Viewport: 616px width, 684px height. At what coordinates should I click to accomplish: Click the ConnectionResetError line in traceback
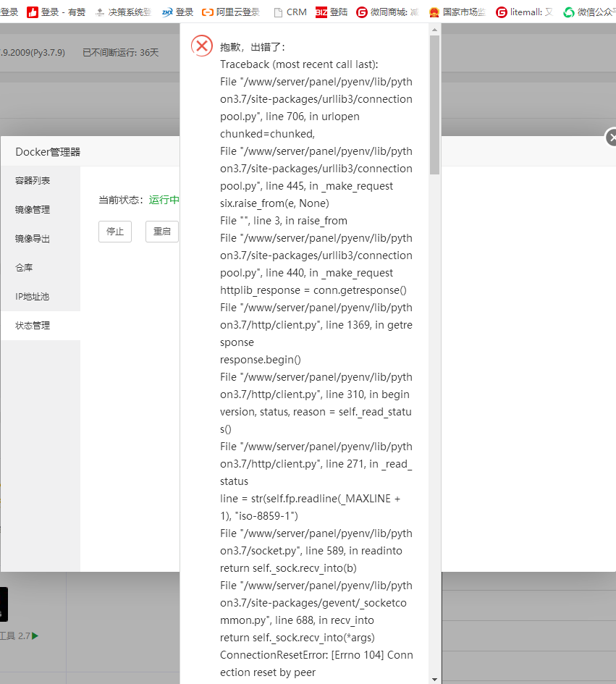click(316, 664)
